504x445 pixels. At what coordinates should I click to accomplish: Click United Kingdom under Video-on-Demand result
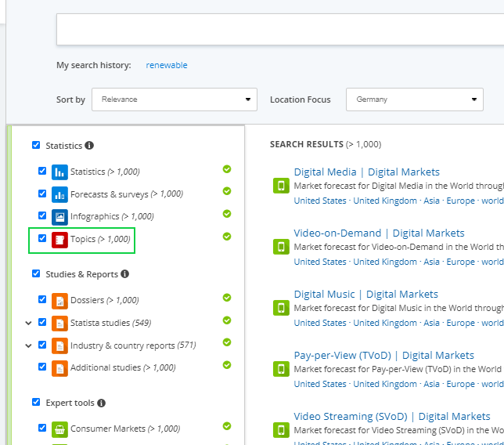385,262
